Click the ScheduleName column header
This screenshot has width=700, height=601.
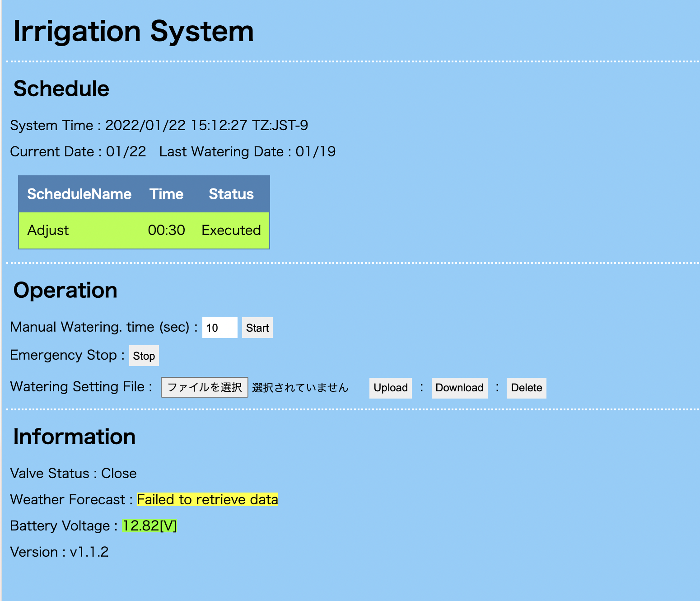click(x=79, y=194)
